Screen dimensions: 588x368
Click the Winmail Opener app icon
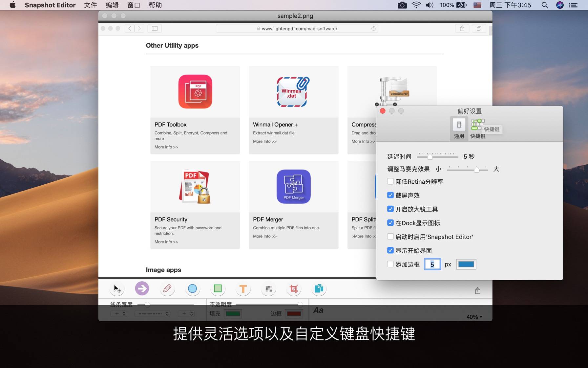(x=293, y=92)
